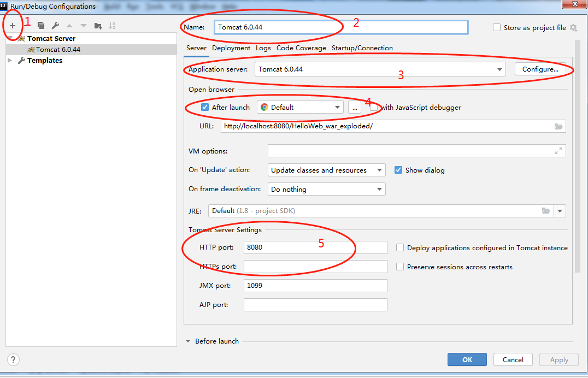Enable Preserve sessions across restarts

400,267
